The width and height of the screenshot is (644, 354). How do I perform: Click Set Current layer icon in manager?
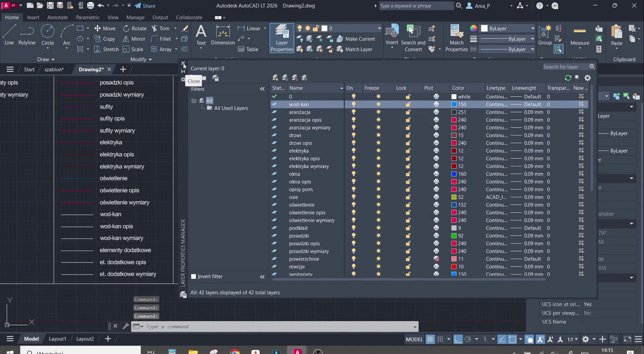point(305,78)
